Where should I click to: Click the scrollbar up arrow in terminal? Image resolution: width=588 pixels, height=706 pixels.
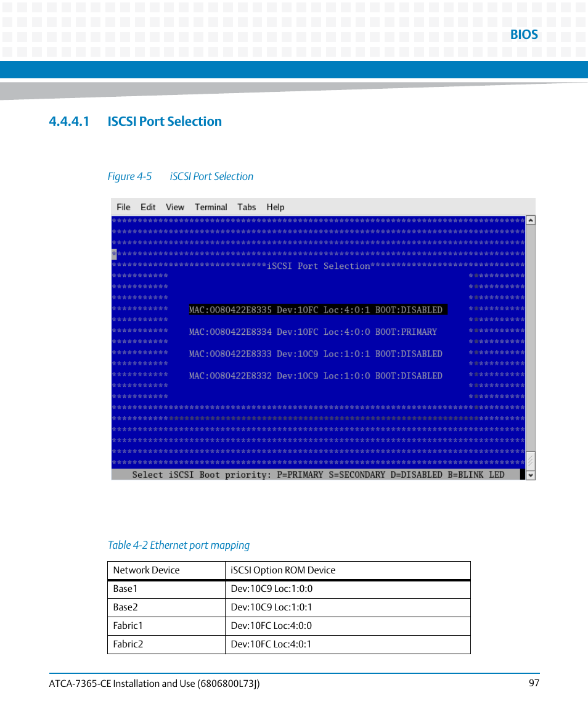[531, 220]
